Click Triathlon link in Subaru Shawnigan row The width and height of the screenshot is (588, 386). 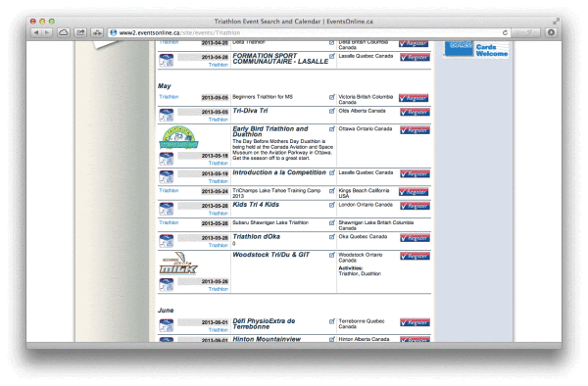click(x=169, y=223)
